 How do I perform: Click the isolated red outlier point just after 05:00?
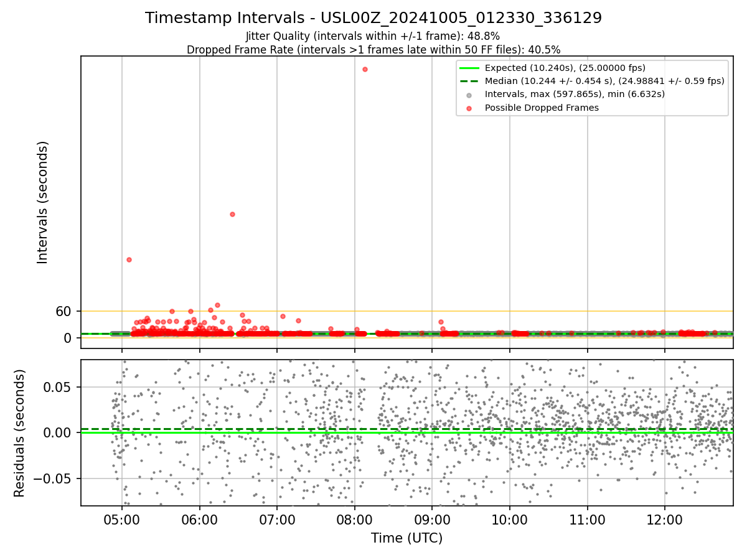pyautogui.click(x=129, y=259)
